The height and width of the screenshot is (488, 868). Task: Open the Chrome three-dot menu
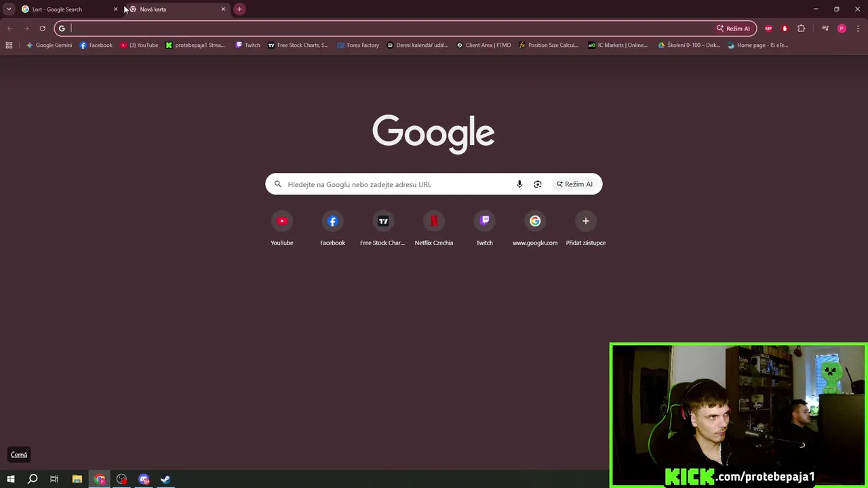[x=858, y=28]
